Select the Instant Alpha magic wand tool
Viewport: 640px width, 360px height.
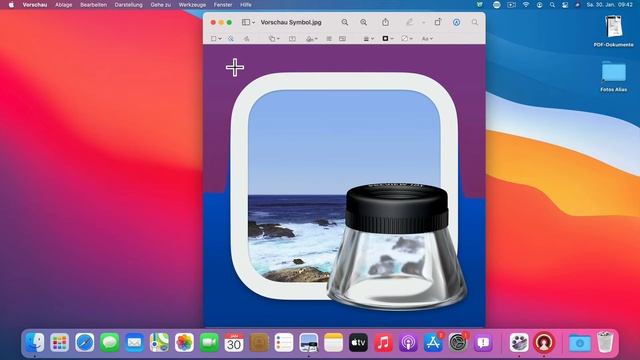pos(231,38)
